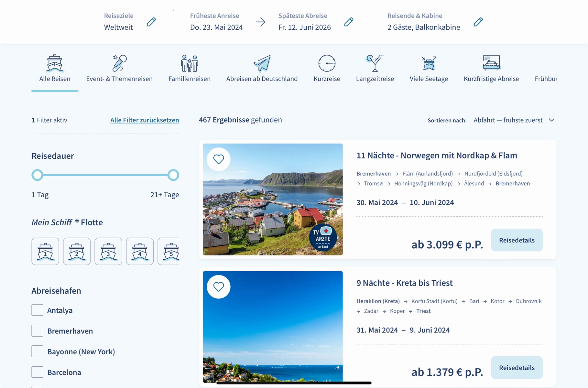588x388 pixels.
Task: Tick the Barcelona port checkbox
Action: point(38,372)
